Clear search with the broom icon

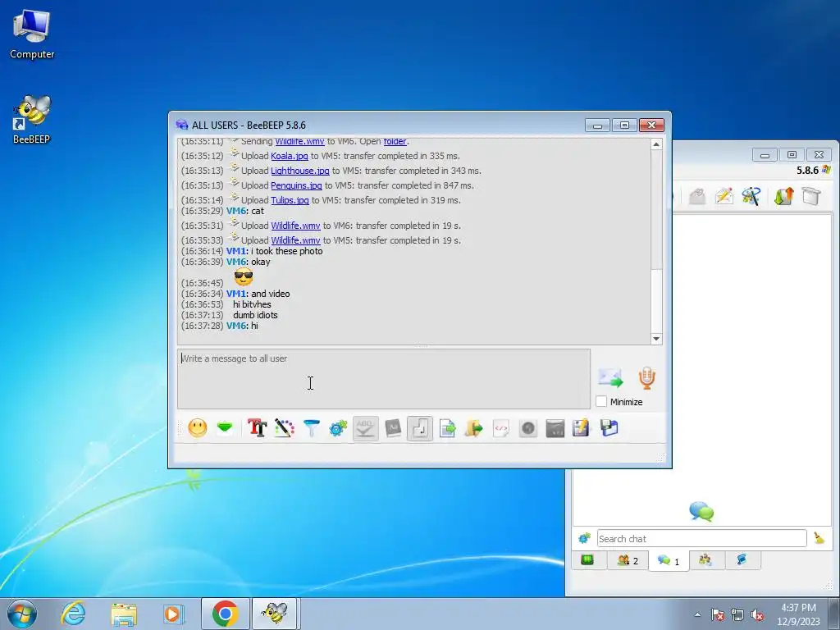coord(819,538)
